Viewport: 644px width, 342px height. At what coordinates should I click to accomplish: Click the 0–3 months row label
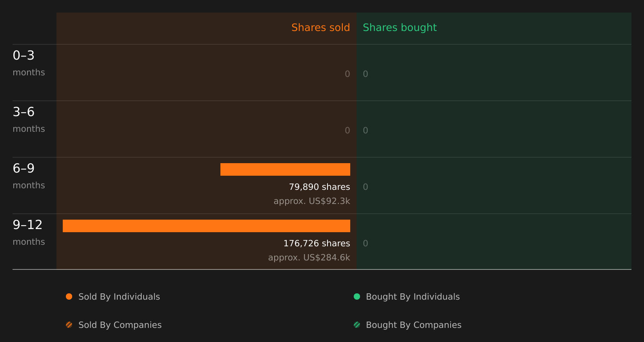29,63
